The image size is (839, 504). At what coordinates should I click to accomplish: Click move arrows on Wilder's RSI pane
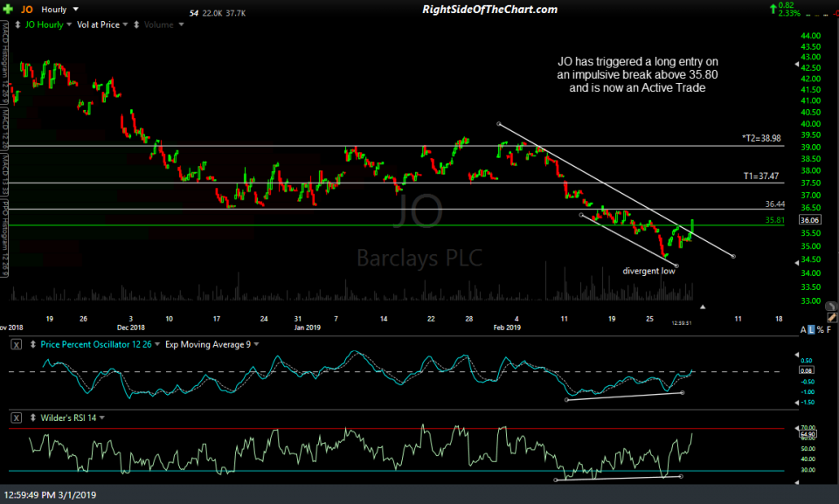(x=32, y=418)
